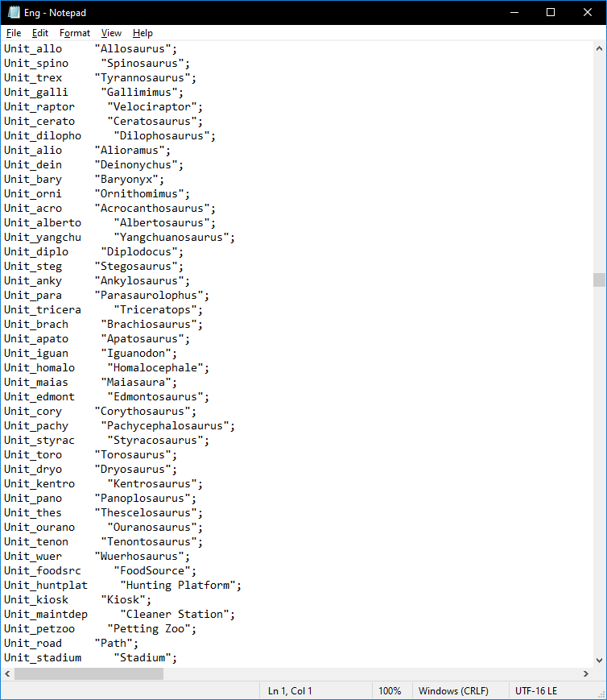Click the "Corythosaurus" string
The image size is (607, 700).
click(x=145, y=412)
